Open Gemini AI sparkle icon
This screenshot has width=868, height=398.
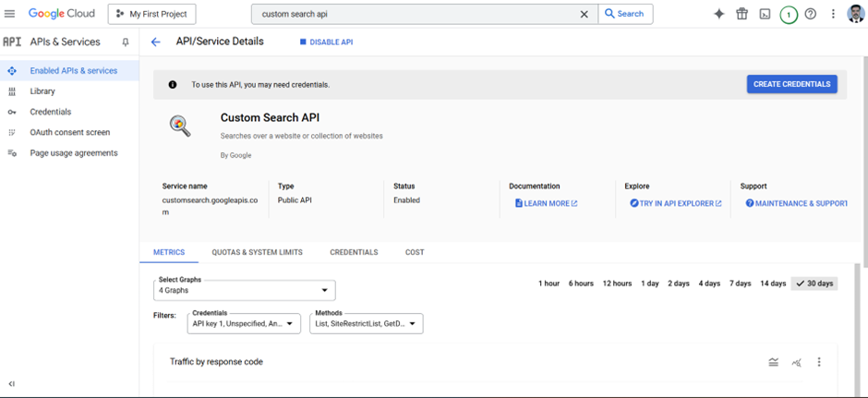[718, 15]
